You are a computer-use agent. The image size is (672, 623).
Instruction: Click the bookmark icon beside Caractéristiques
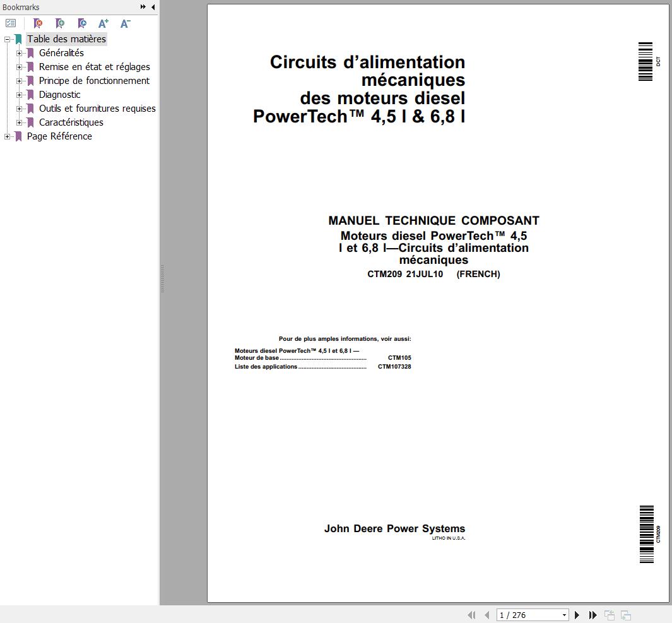pos(30,122)
